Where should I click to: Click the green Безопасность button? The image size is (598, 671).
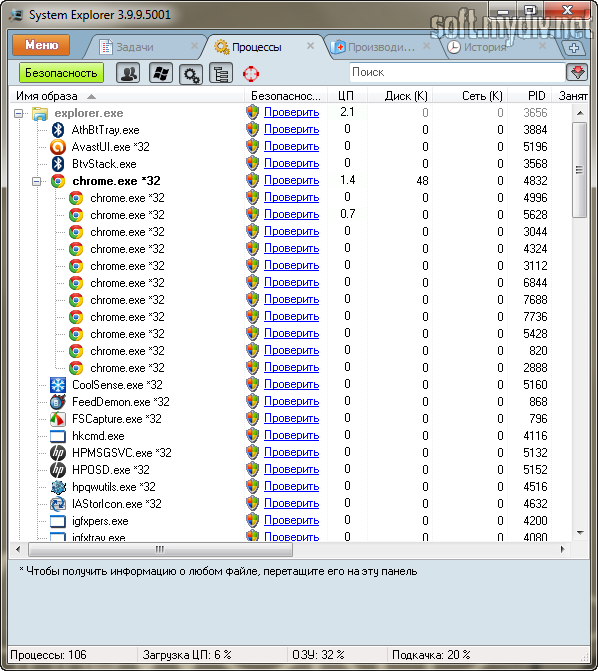[61, 73]
